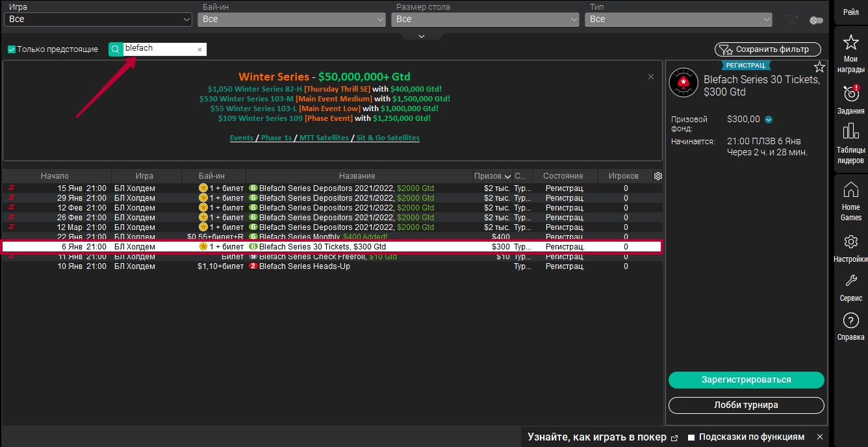Click the PokerStars logo in details panel
The image size is (868, 447).
pos(683,83)
